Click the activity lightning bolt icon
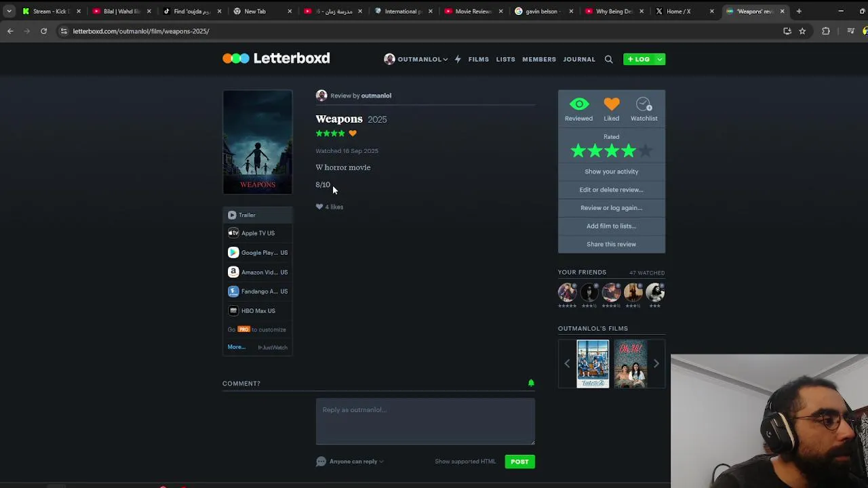Image resolution: width=868 pixels, height=488 pixels. [458, 59]
